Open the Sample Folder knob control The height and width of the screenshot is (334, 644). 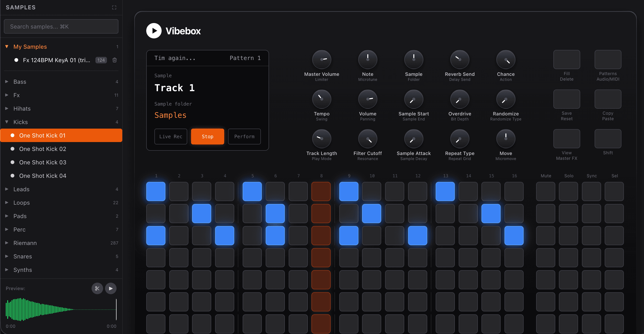point(414,60)
